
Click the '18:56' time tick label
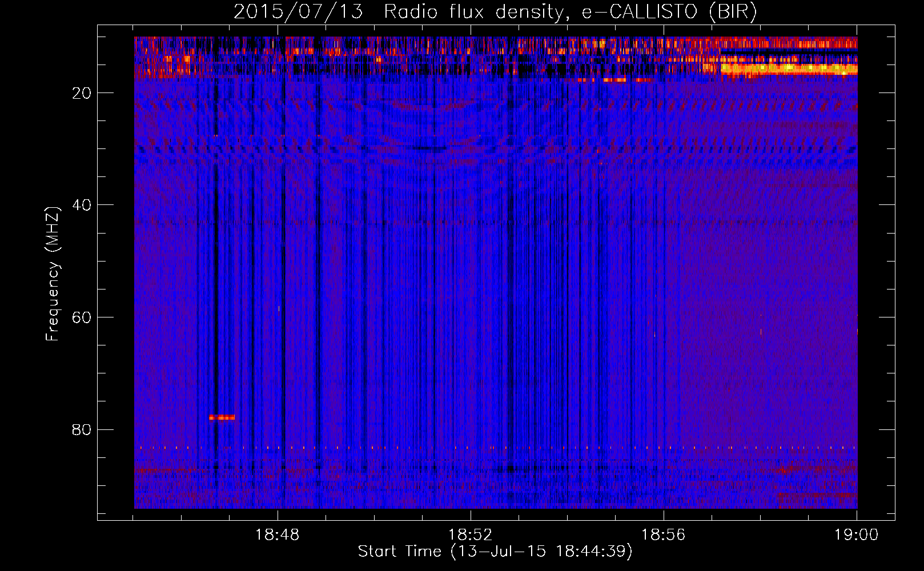(663, 535)
